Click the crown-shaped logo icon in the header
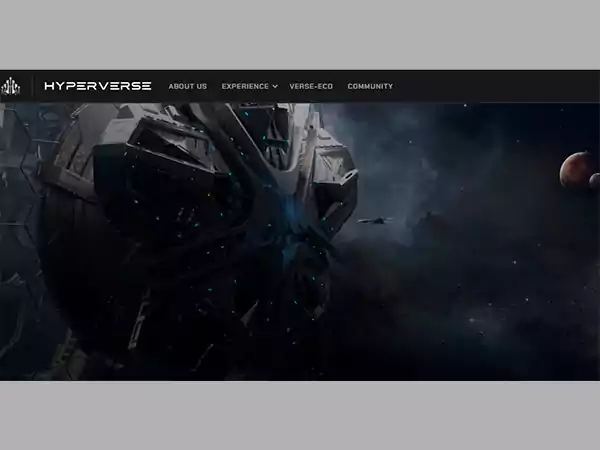Viewport: 600px width, 450px height. (10, 86)
